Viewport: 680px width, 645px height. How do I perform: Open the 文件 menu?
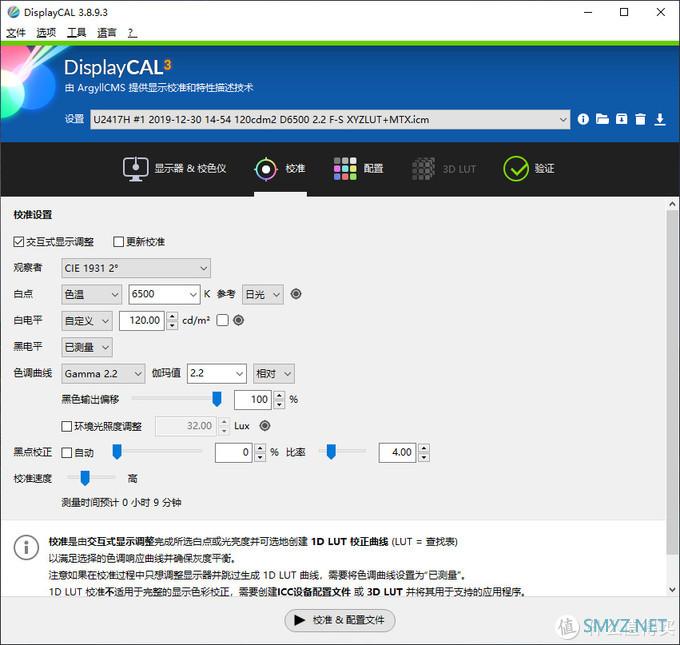coord(16,33)
